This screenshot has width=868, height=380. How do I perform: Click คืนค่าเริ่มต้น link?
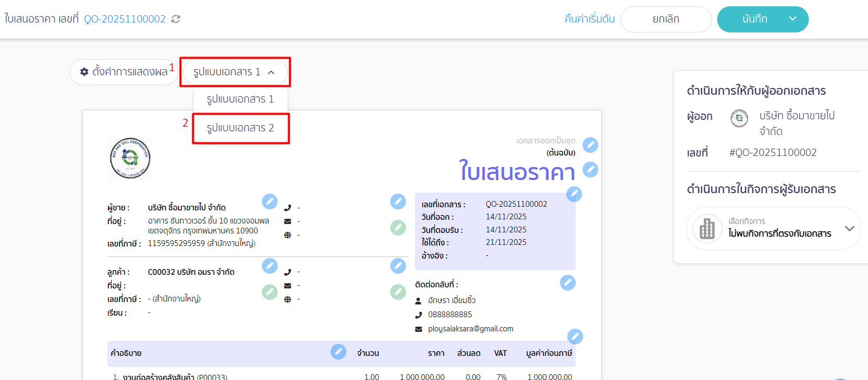(590, 19)
